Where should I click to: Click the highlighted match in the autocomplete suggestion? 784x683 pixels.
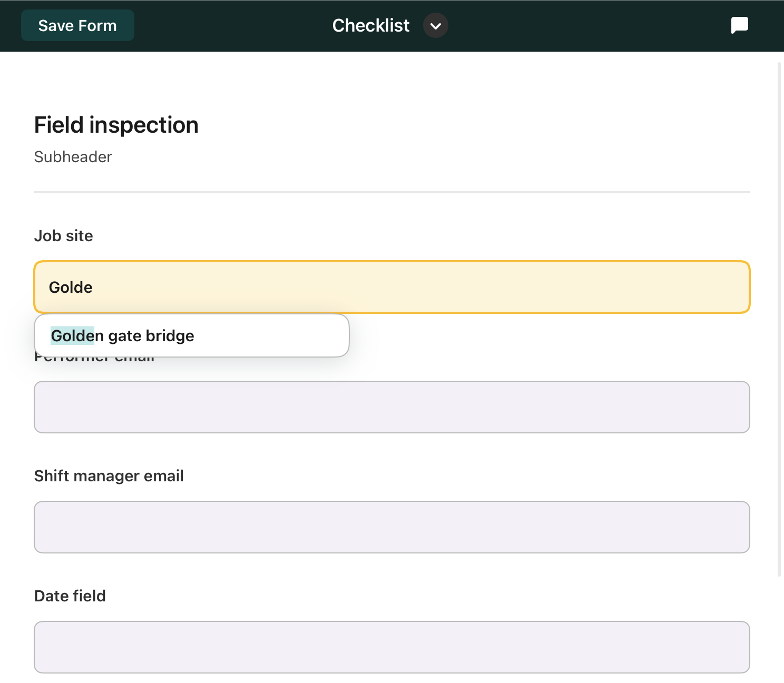(72, 336)
